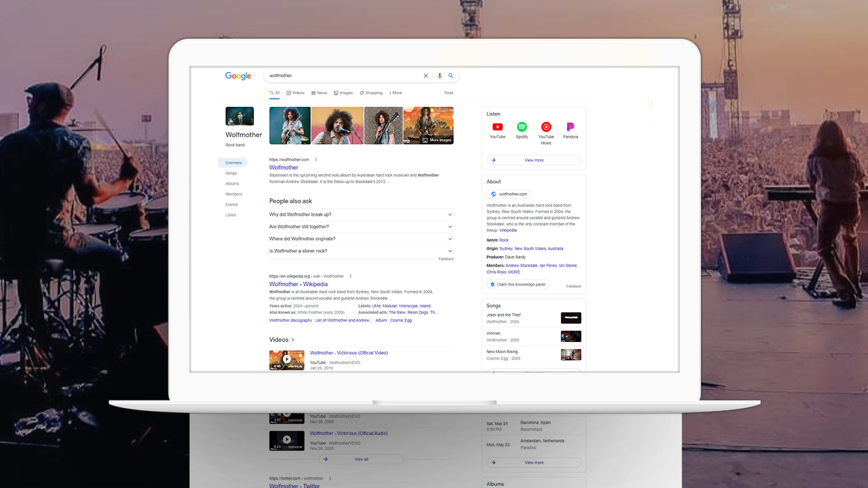Screen dimensions: 868x488
Task: Expand 'Why did Wolfmother break up?'
Action: (x=361, y=215)
